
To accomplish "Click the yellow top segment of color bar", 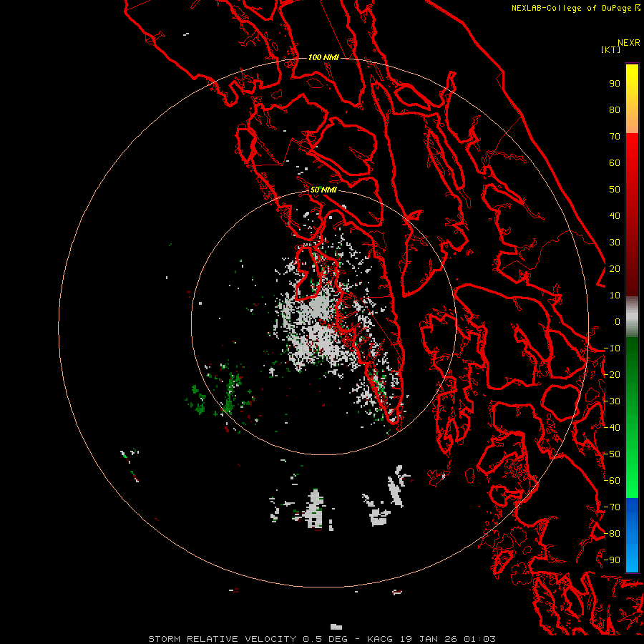I will point(632,99).
